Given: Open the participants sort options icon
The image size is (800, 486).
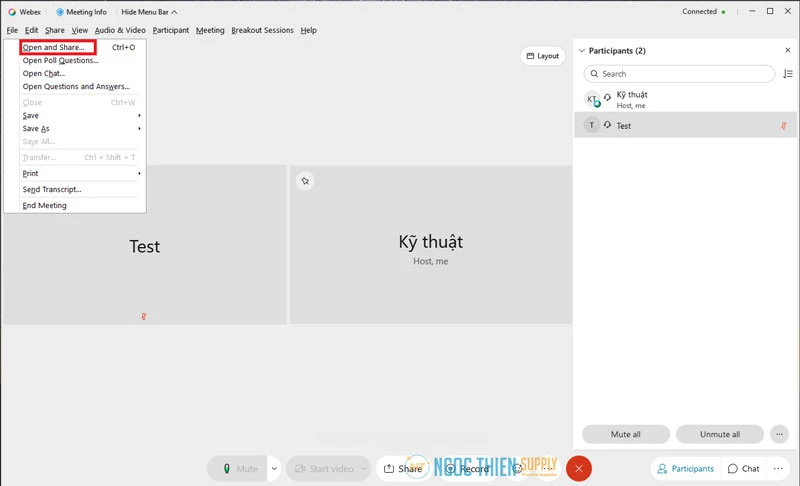Looking at the screenshot, I should (788, 74).
